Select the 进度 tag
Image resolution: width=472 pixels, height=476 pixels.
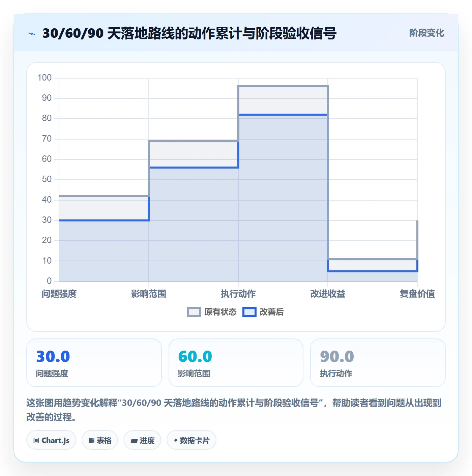142,440
